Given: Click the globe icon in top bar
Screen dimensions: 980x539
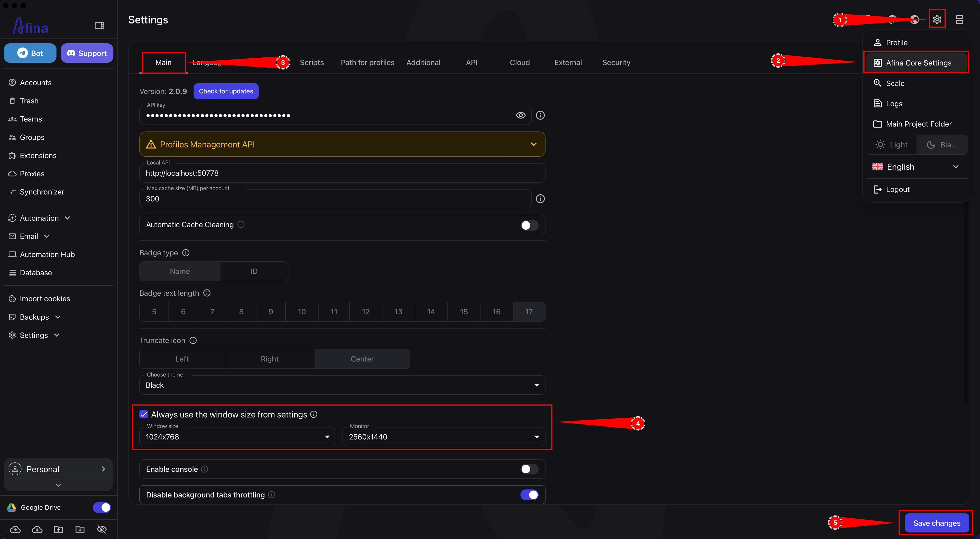Looking at the screenshot, I should pyautogui.click(x=915, y=19).
